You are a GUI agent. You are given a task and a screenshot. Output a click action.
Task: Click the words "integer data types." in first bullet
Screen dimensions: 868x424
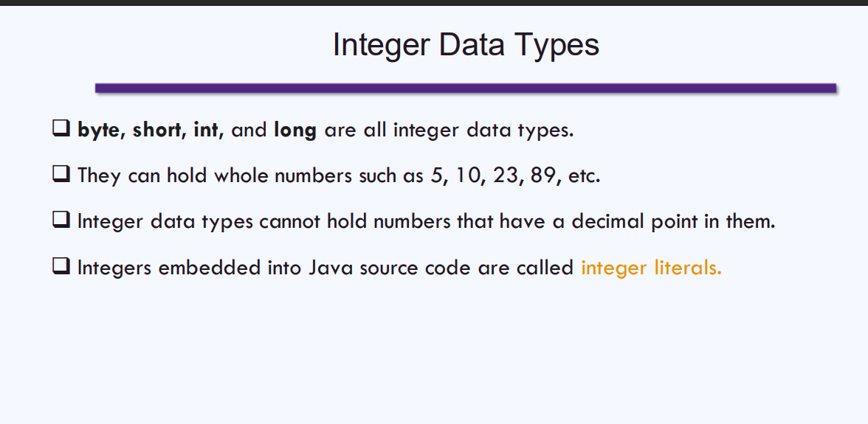pos(483,131)
